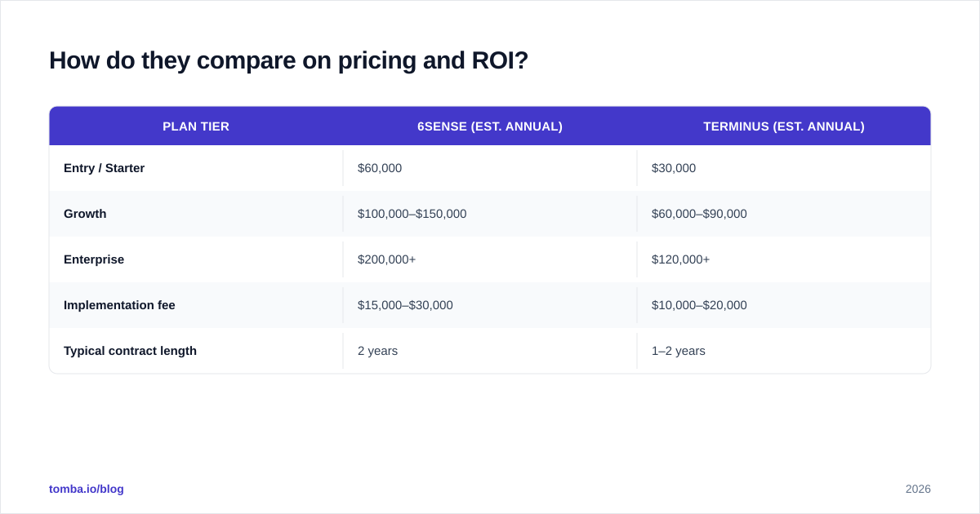Screen dimensions: 980x514
Task: Select the '$60,000' cell
Action: pos(490,168)
